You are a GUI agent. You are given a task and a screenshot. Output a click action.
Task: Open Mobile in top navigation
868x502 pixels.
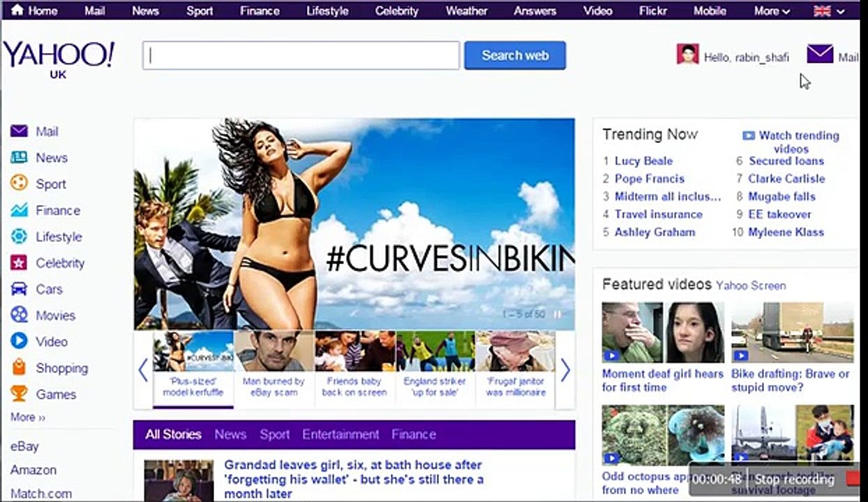click(710, 10)
